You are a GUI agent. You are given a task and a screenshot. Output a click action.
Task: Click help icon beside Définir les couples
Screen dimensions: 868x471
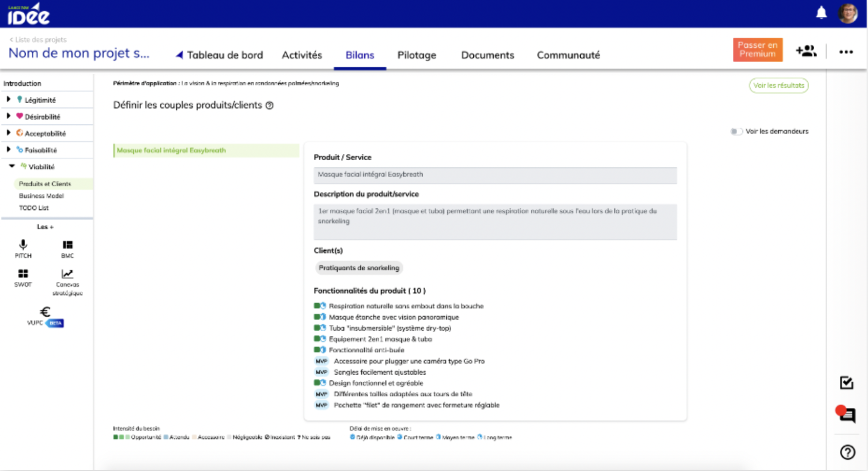point(270,106)
